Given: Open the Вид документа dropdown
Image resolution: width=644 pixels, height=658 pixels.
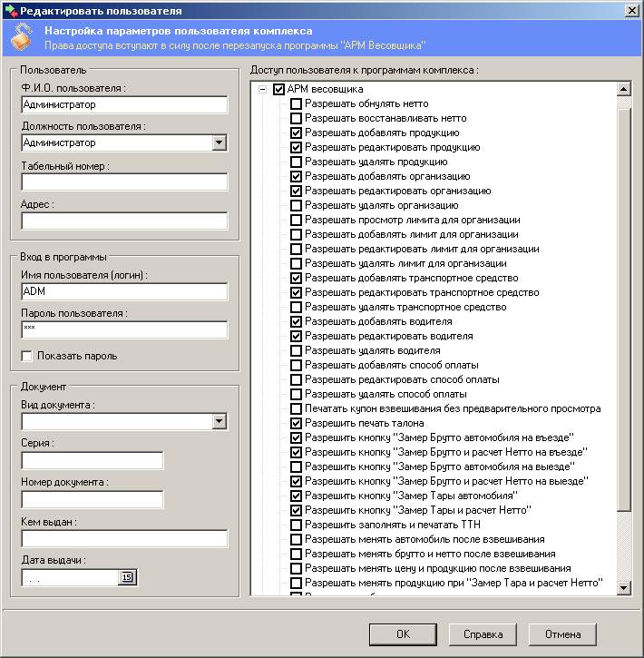Looking at the screenshot, I should (219, 421).
